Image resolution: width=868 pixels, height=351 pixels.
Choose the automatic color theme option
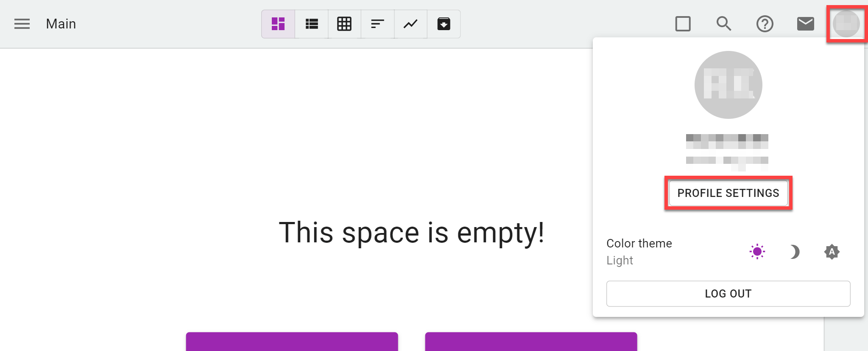[832, 252]
